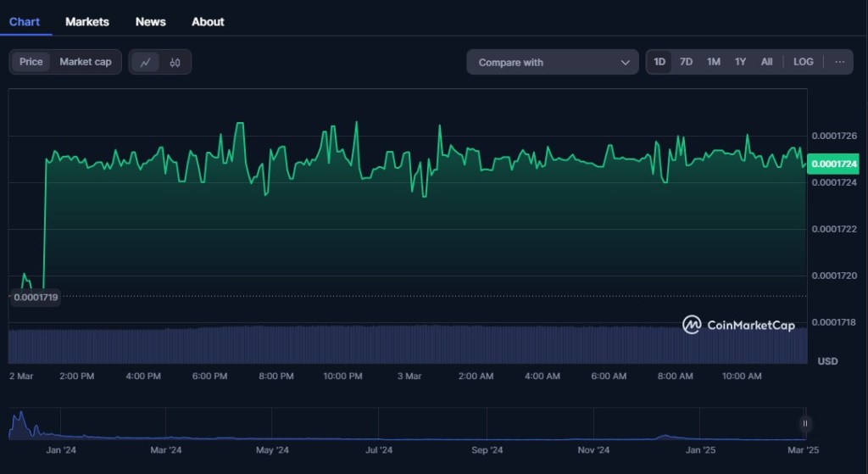Select the All time range
Viewport: 868px width, 474px height.
point(766,62)
